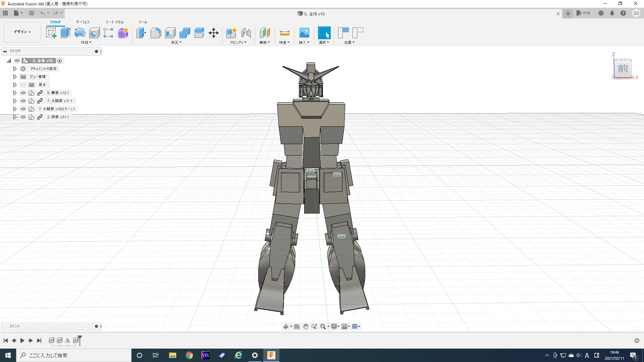Click the Measure tool icon

[284, 33]
